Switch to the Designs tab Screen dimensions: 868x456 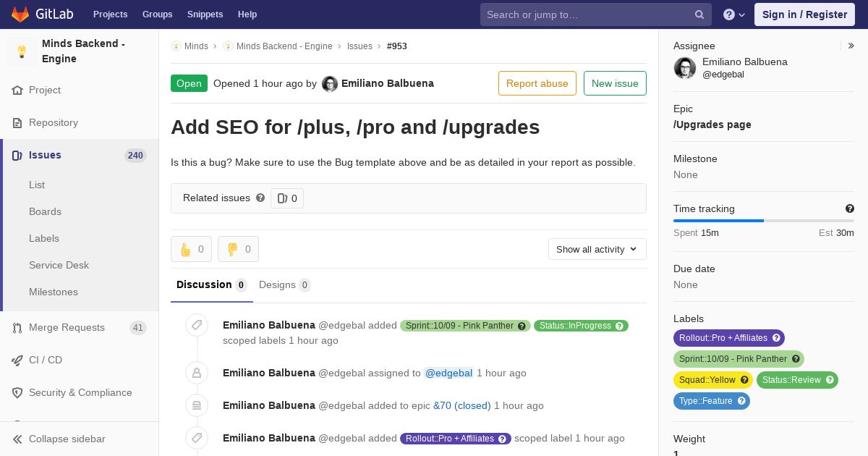(285, 285)
